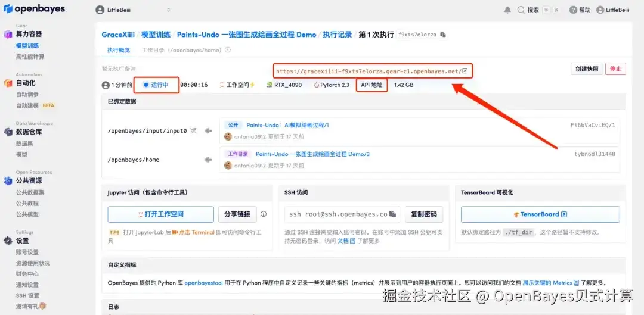
Task: Click the 运行中 status indicator
Action: click(156, 85)
